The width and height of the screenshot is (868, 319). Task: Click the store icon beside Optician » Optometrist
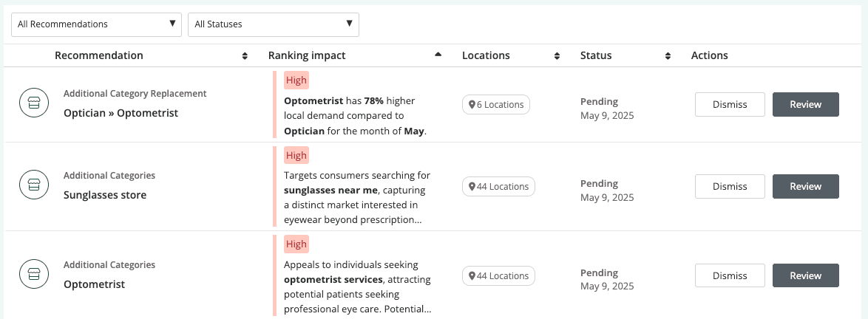pyautogui.click(x=34, y=104)
